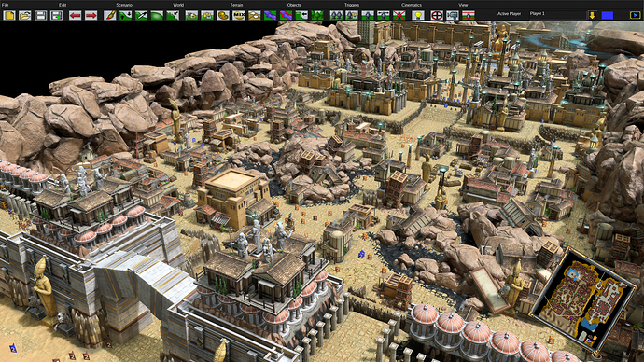Viewport: 644px width, 362px height.
Task: Select the Paint Terrain brush tool
Action: point(109,16)
